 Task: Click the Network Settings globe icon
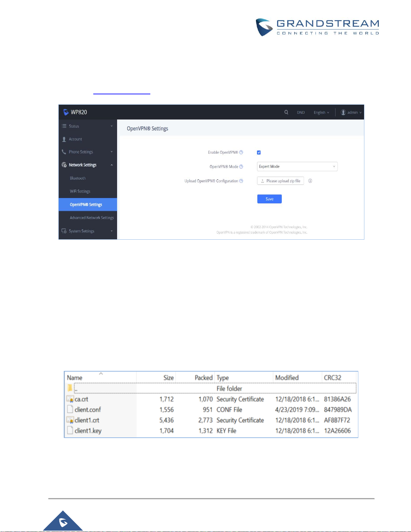tap(64, 165)
